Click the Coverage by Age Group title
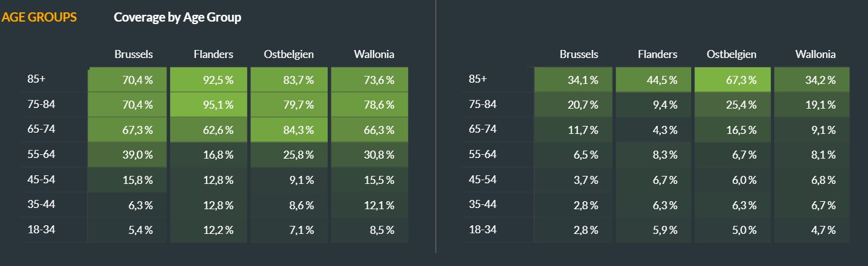 pos(177,17)
